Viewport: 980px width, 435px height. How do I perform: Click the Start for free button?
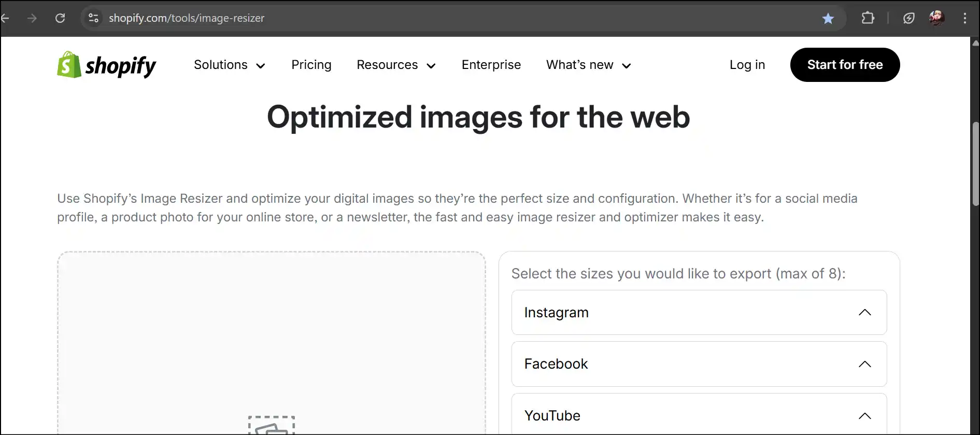[x=845, y=65]
